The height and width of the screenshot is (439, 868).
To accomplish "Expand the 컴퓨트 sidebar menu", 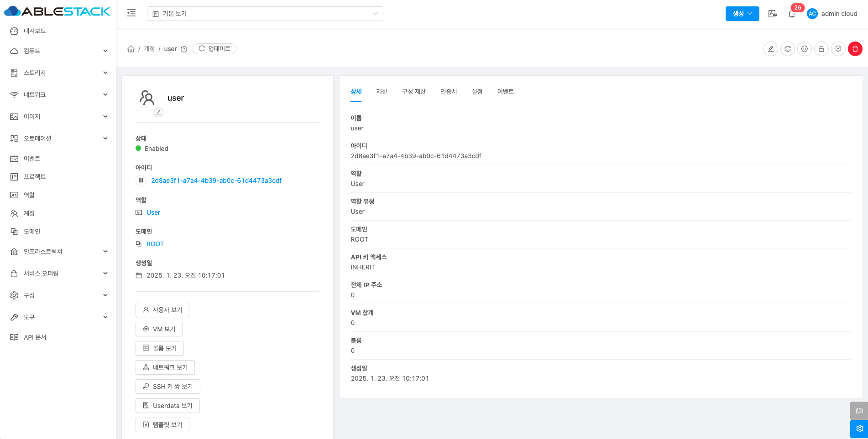I will point(58,51).
